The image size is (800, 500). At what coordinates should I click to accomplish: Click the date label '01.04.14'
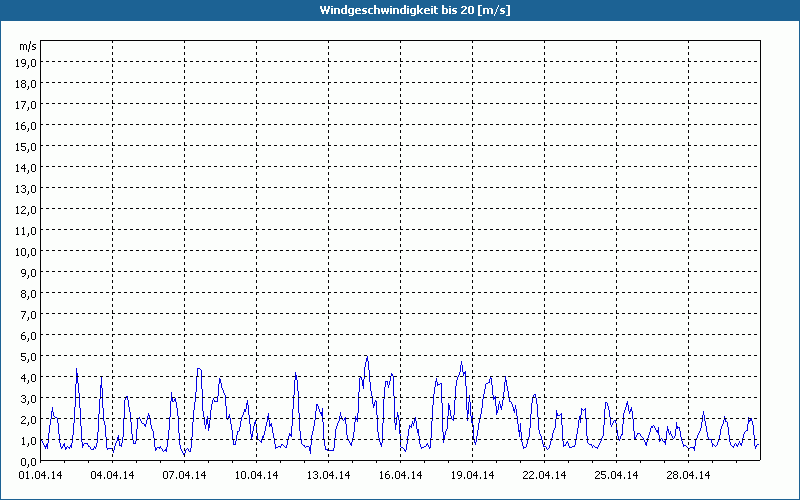(x=41, y=476)
